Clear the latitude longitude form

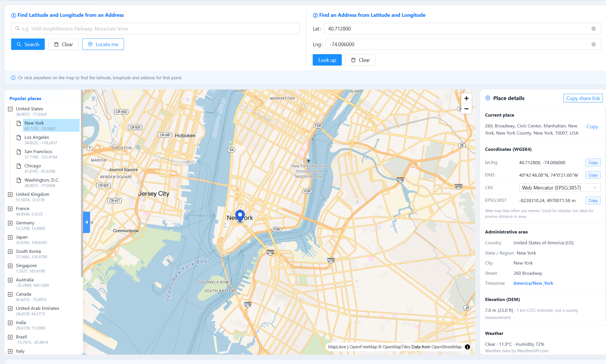pos(360,60)
